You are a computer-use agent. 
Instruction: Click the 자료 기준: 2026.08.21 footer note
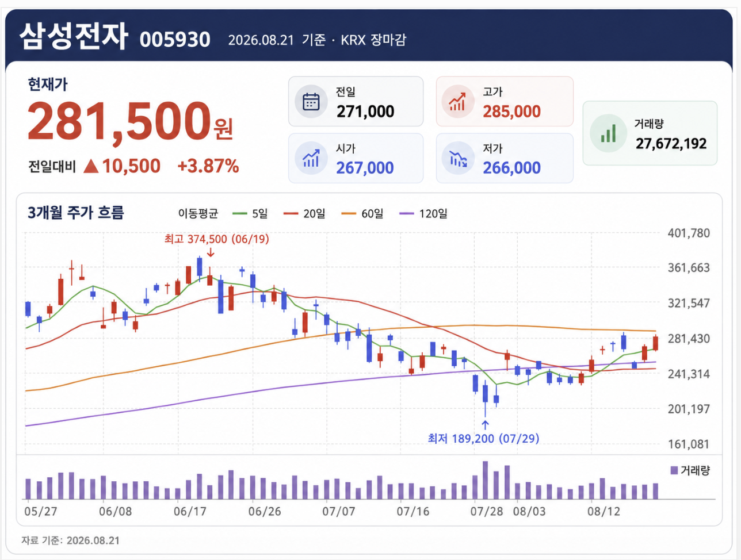[71, 540]
